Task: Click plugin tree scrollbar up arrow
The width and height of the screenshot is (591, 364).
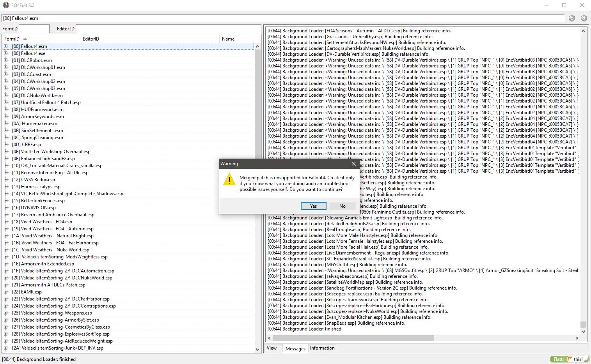Action: (x=257, y=46)
